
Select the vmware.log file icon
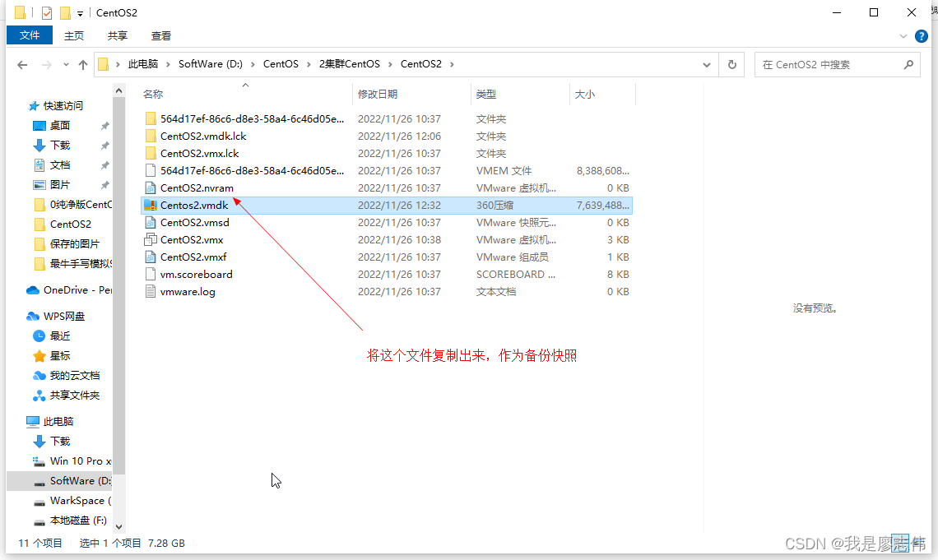click(x=151, y=292)
